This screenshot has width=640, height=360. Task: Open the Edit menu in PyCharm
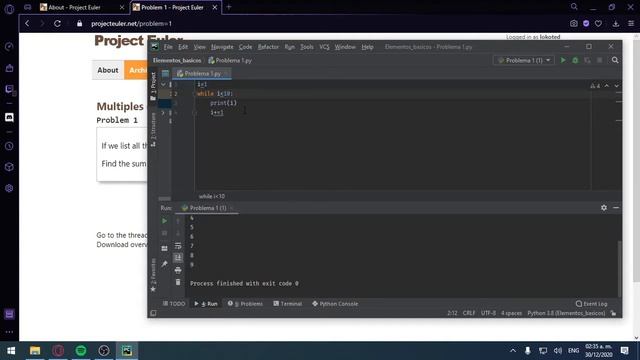click(183, 47)
